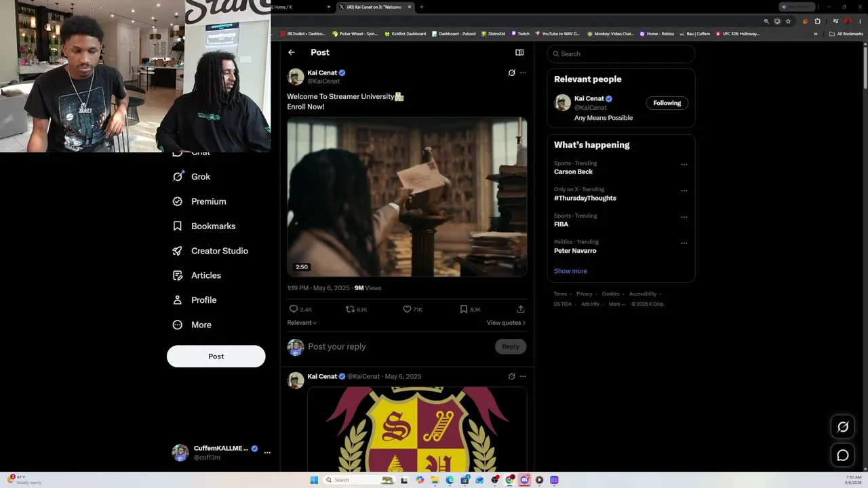Open Grok in the left sidebar
This screenshot has width=868, height=488.
click(x=192, y=177)
